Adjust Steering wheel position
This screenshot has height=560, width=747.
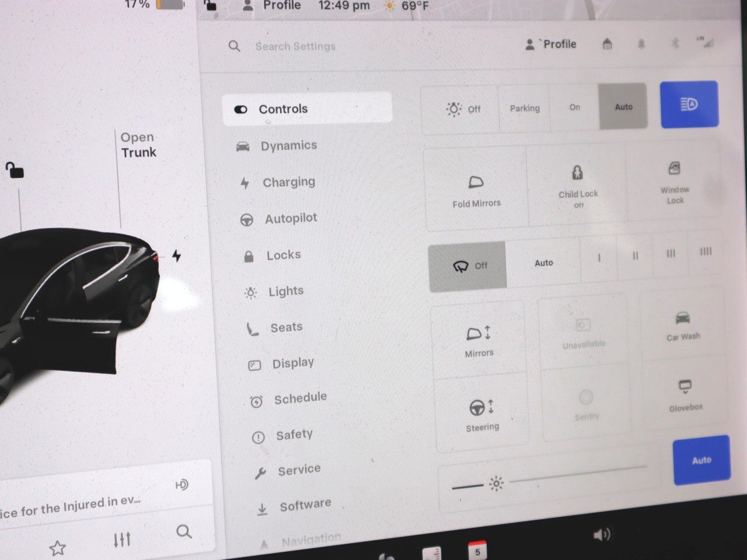482,414
